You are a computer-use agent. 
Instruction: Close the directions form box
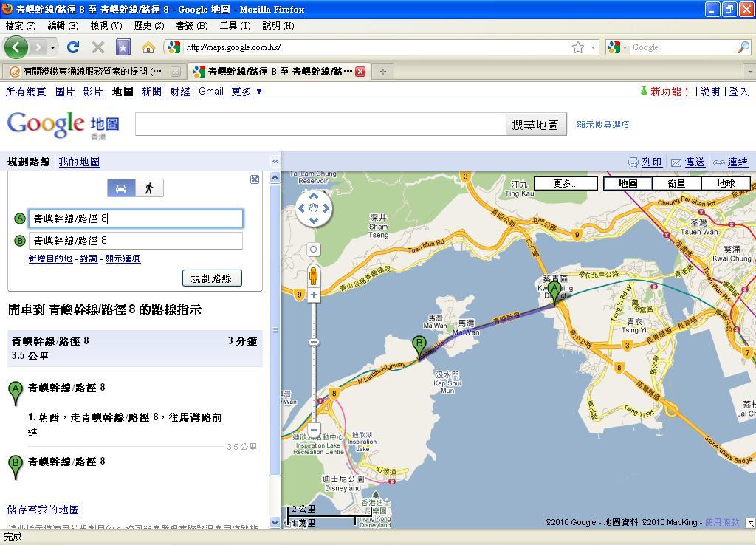click(x=255, y=179)
